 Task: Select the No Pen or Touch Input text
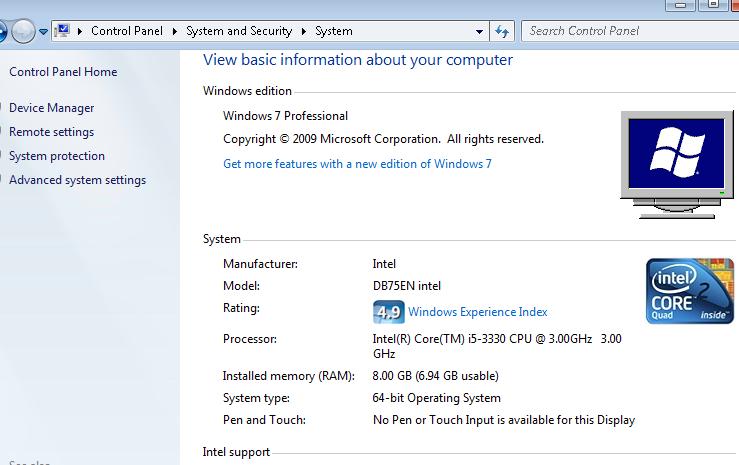(504, 420)
